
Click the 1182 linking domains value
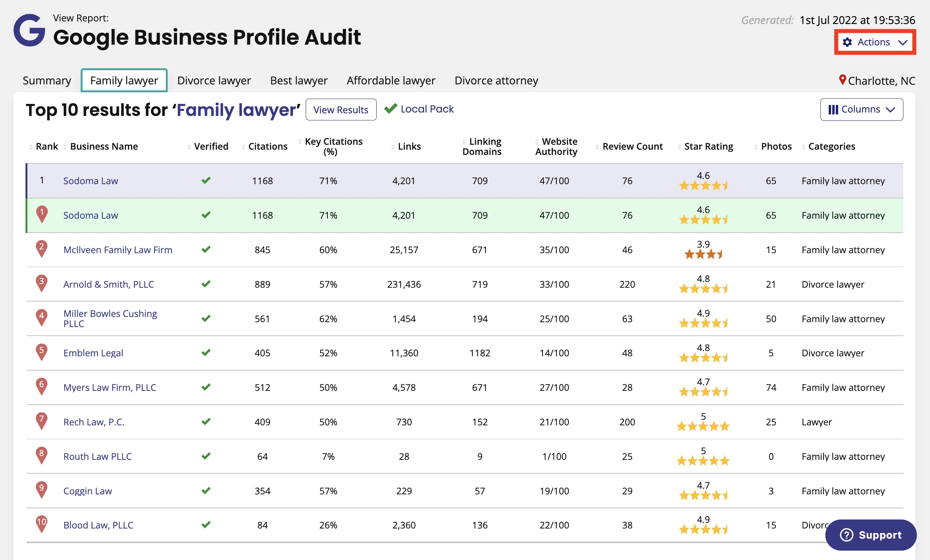click(x=480, y=353)
